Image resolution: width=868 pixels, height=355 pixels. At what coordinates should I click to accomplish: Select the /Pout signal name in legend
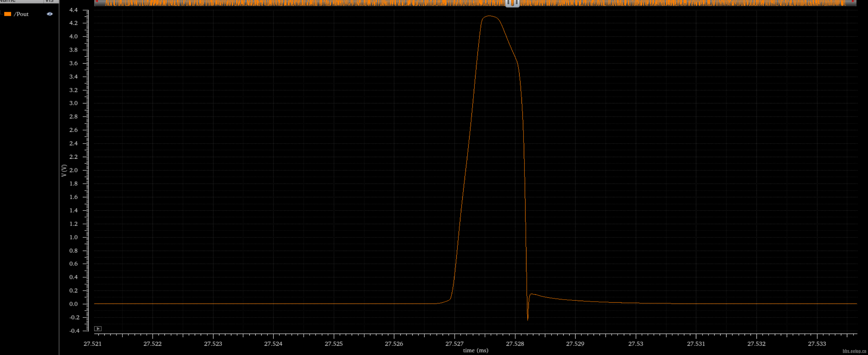point(21,14)
